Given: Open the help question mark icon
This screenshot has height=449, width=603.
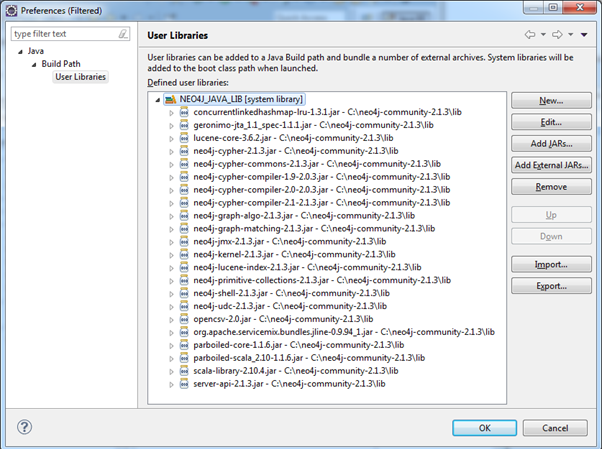Looking at the screenshot, I should click(24, 427).
